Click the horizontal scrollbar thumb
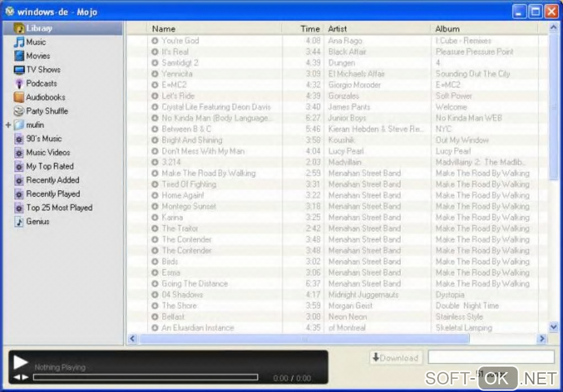Image resolution: width=563 pixels, height=392 pixels. point(304,339)
